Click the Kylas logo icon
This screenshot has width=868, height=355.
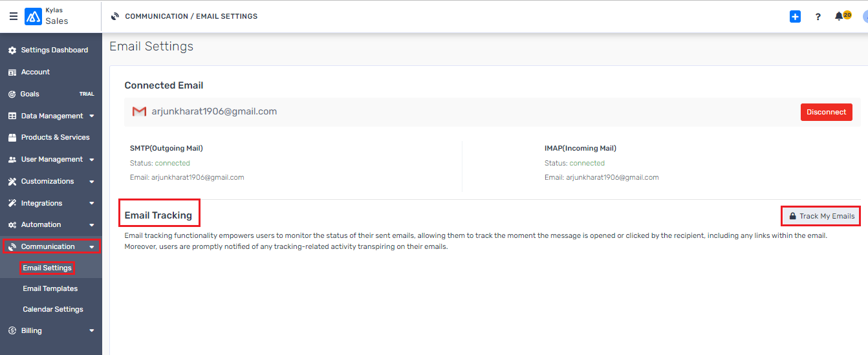point(33,16)
